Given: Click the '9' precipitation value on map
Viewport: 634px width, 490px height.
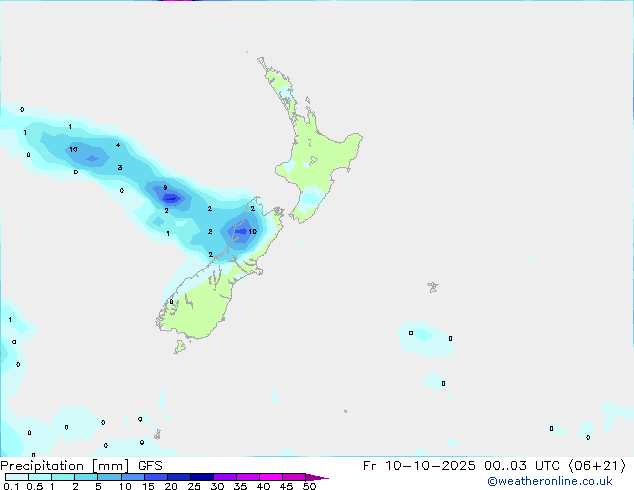Looking at the screenshot, I should pyautogui.click(x=165, y=188).
